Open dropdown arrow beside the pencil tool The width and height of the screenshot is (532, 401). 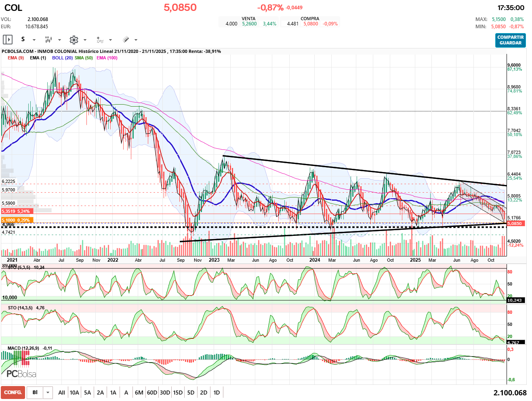136,40
